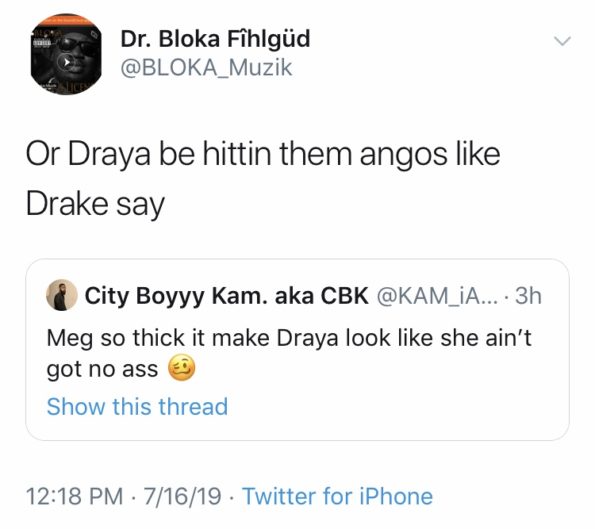Select the 12:18 PM timestamp

tap(75, 496)
